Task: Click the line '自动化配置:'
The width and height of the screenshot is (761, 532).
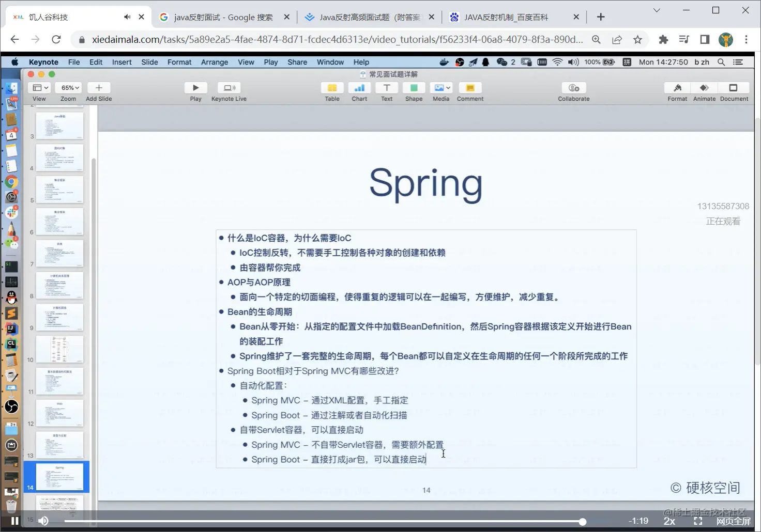Action: coord(263,386)
